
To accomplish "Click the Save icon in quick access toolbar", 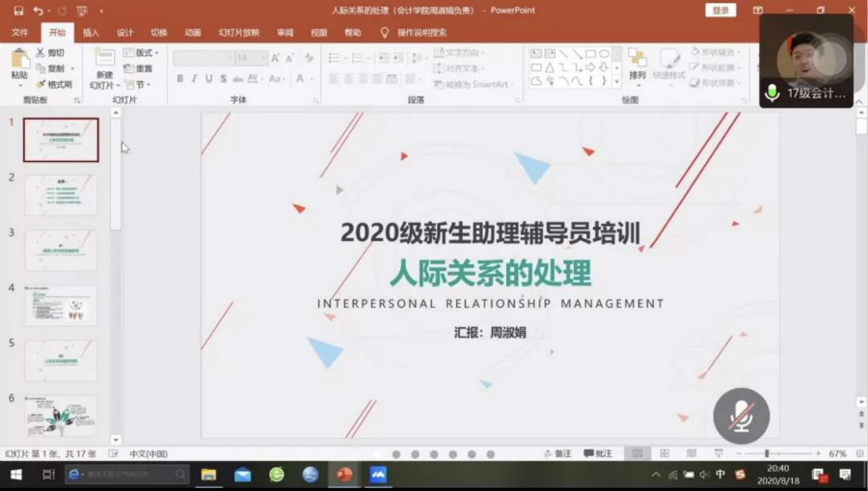I will 18,11.
